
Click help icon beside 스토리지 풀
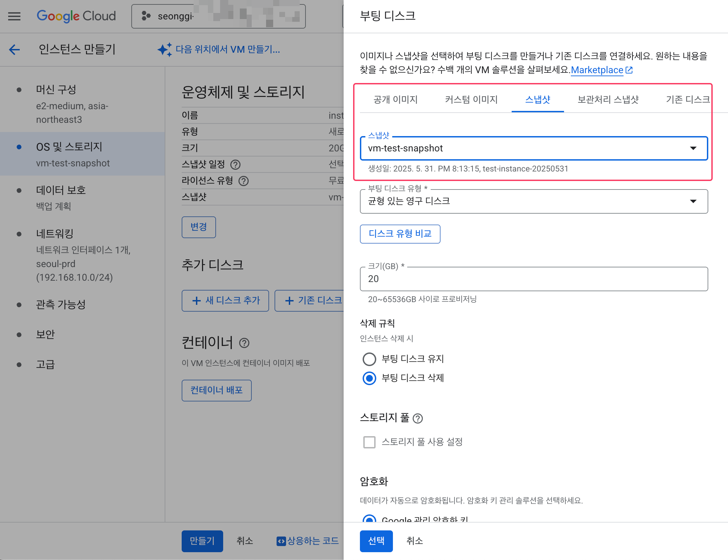[x=418, y=418]
